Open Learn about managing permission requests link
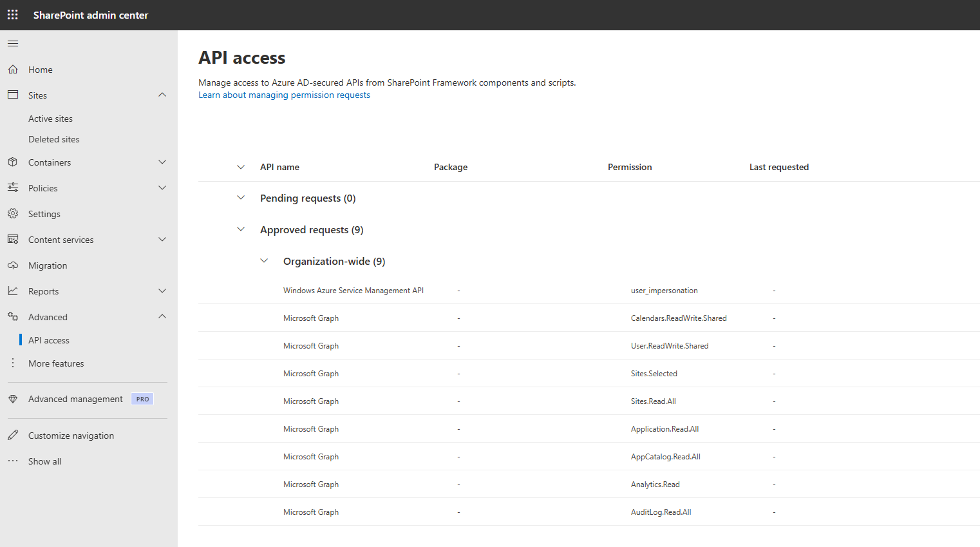This screenshot has height=547, width=980. click(x=284, y=95)
